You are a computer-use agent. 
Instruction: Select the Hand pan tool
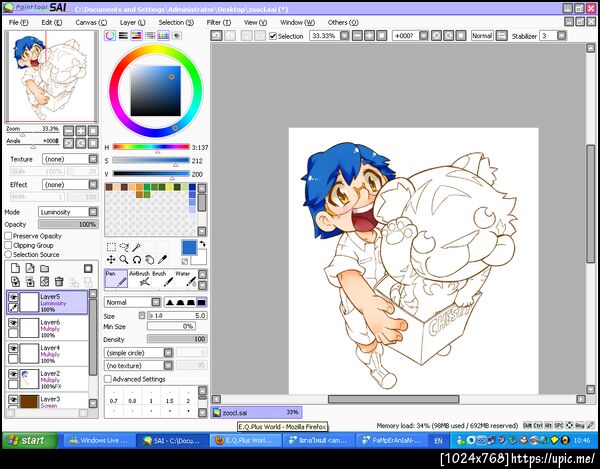[150, 260]
